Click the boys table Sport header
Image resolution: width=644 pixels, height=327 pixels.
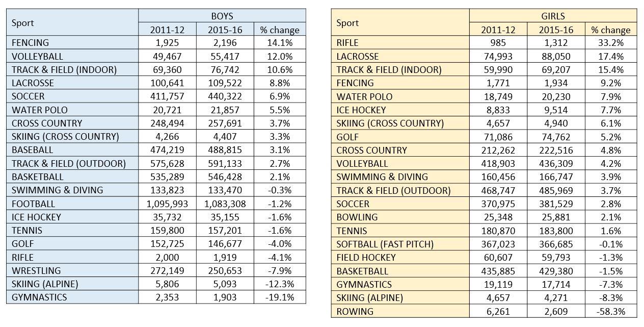tap(22, 23)
